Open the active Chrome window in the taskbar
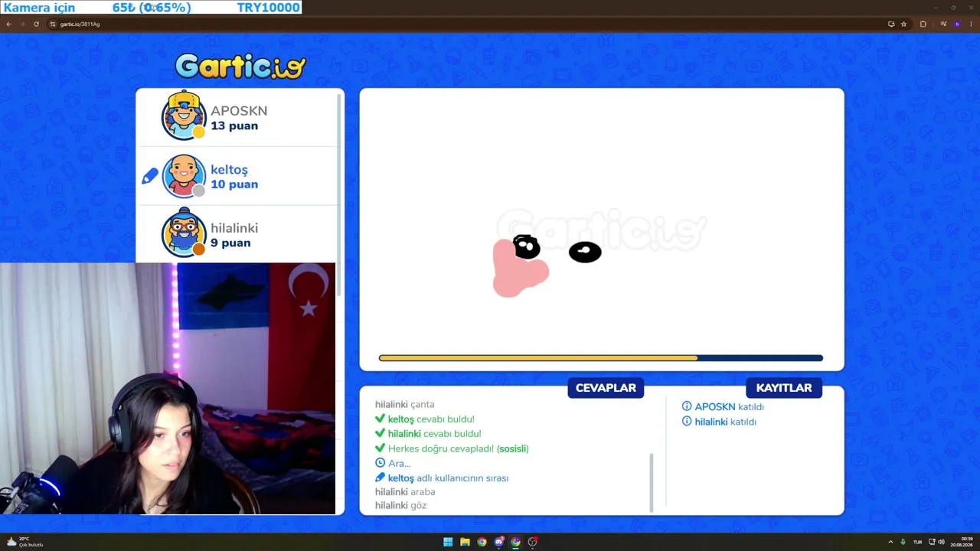 (516, 542)
